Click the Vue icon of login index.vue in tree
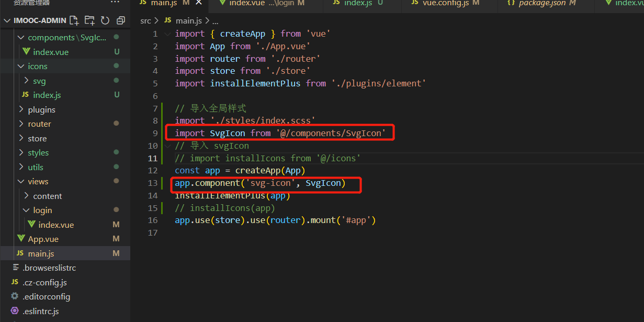The width and height of the screenshot is (644, 322). (x=31, y=225)
